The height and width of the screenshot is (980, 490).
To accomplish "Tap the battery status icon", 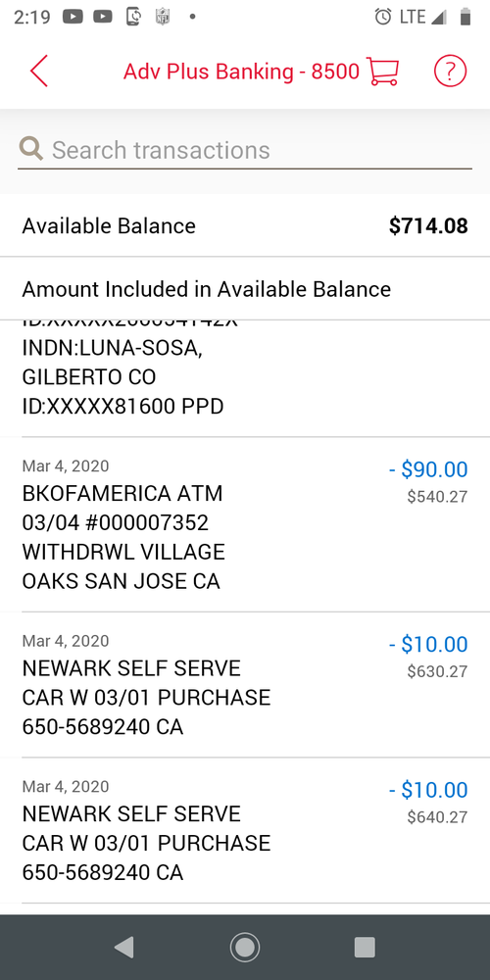I will point(465,17).
